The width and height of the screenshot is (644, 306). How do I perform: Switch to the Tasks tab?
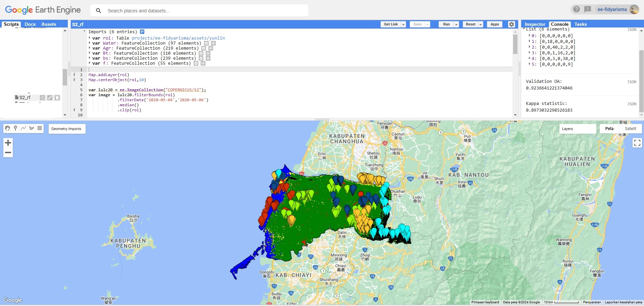pyautogui.click(x=581, y=24)
